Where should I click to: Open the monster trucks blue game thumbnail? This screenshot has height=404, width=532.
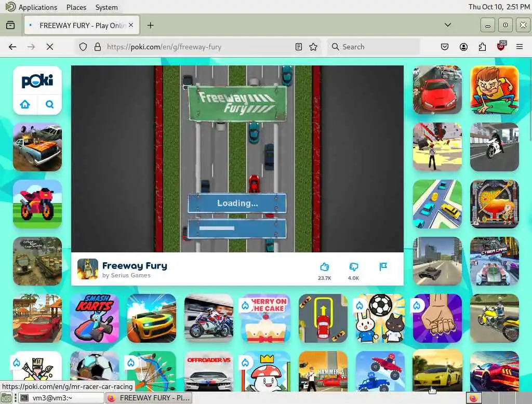point(380,371)
